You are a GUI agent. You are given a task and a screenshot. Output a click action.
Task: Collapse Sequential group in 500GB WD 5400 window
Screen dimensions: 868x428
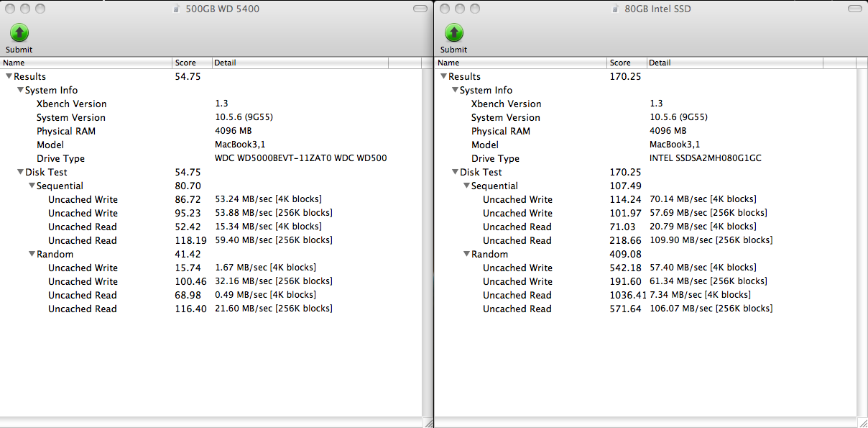coord(32,186)
